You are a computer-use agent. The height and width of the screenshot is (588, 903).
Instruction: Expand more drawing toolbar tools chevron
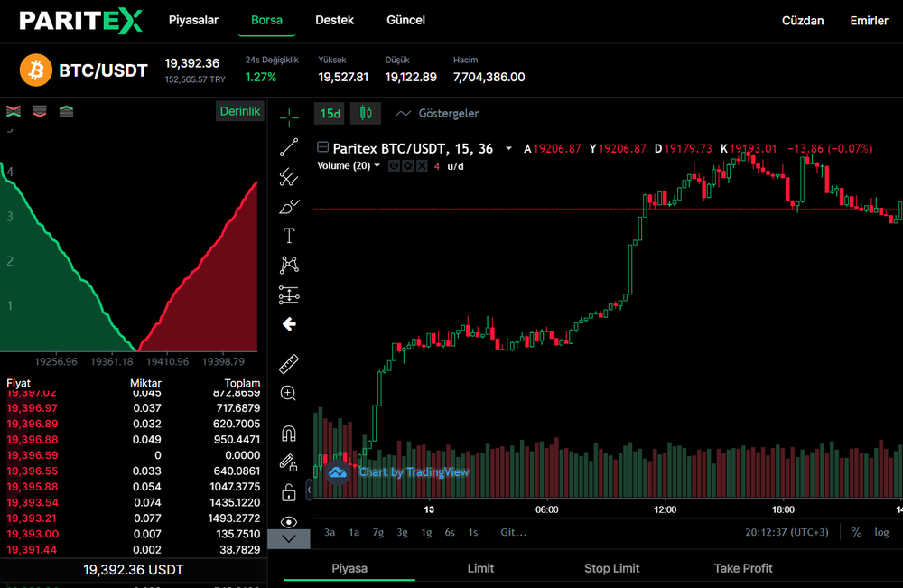click(x=289, y=539)
